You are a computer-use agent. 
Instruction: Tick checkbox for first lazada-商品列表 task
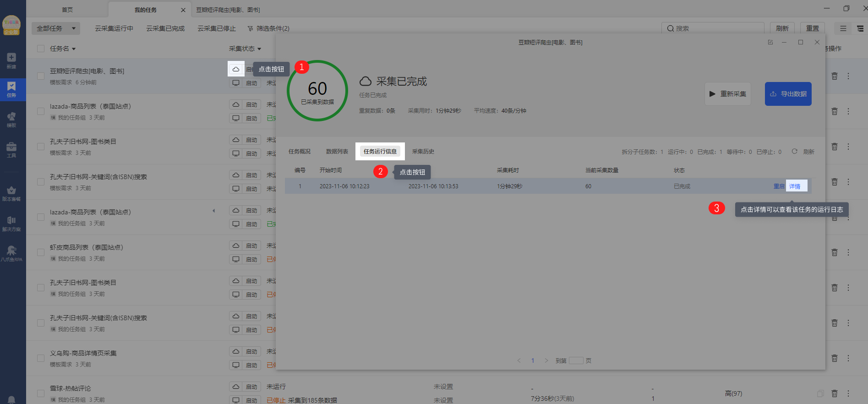[x=41, y=111]
